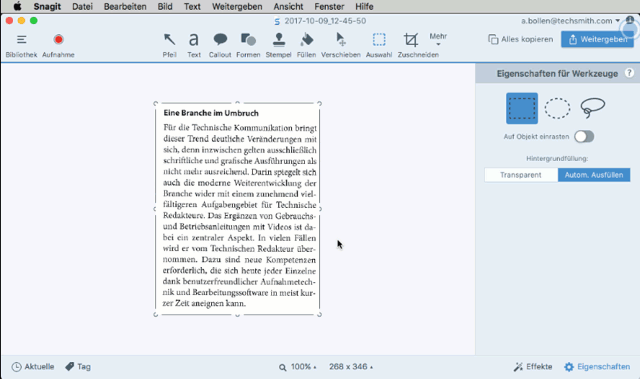This screenshot has width=640, height=379.
Task: Open the Weitergeben menu in menu bar
Action: point(237,7)
